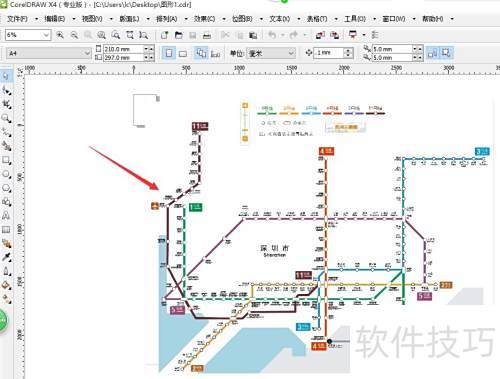Toggle the dashed bounding box option

pos(446,53)
